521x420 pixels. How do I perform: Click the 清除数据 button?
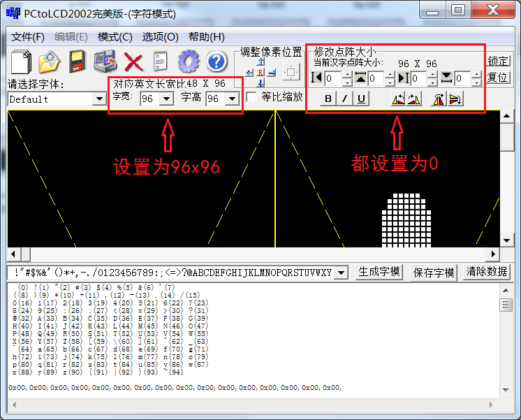(487, 272)
